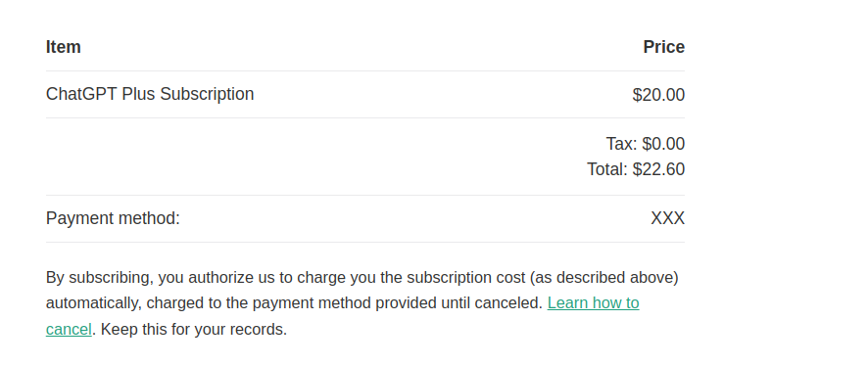Select the "Price" column header
The height and width of the screenshot is (366, 868).
click(x=663, y=47)
